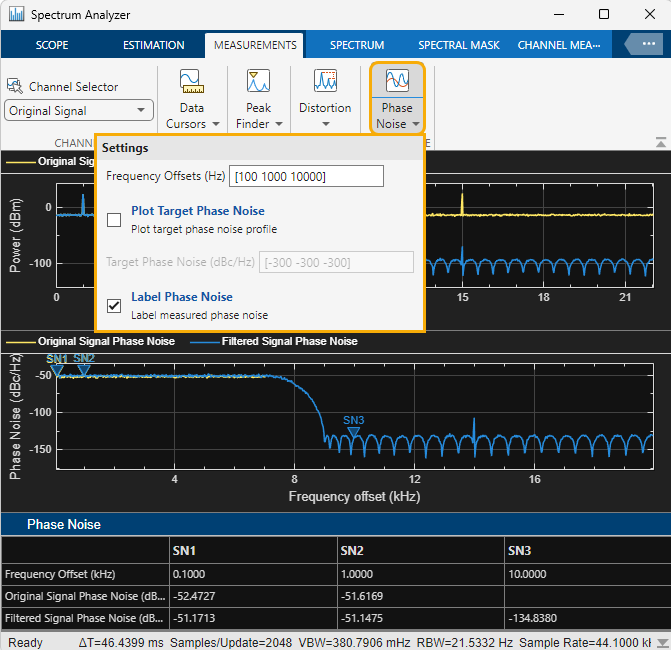Expand the Distortion dropdown arrow

click(x=325, y=125)
